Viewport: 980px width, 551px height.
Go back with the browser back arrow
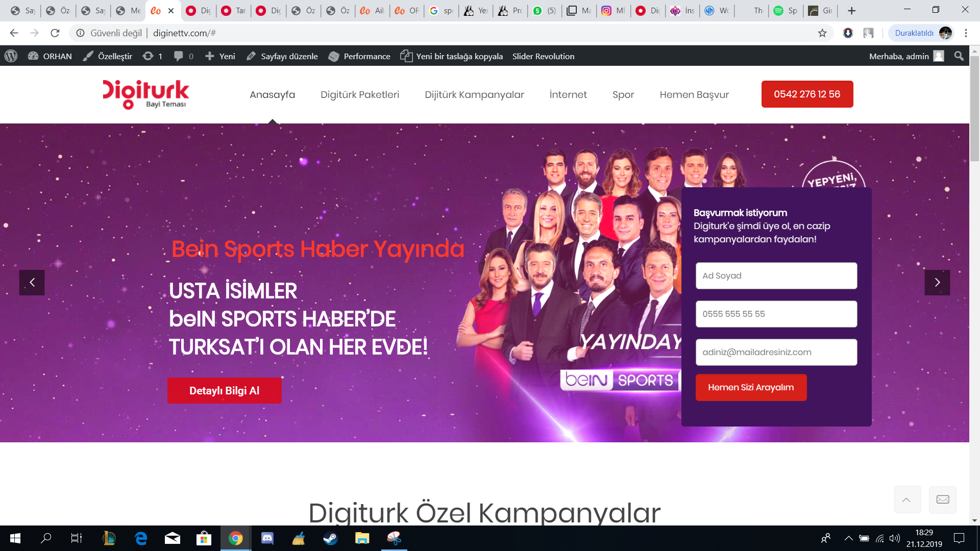[x=14, y=33]
